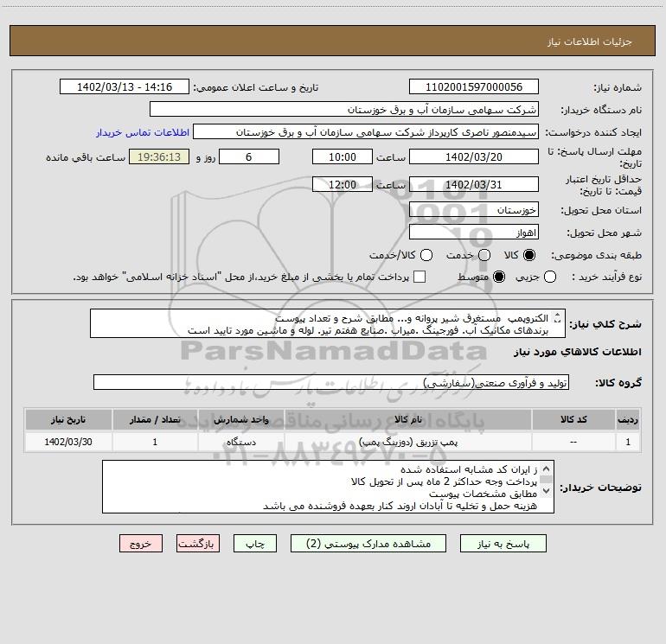Click the چاپ print button

tap(255, 544)
